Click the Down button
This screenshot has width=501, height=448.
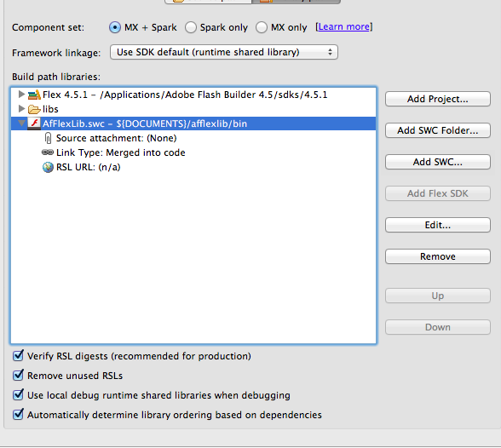[x=438, y=327]
